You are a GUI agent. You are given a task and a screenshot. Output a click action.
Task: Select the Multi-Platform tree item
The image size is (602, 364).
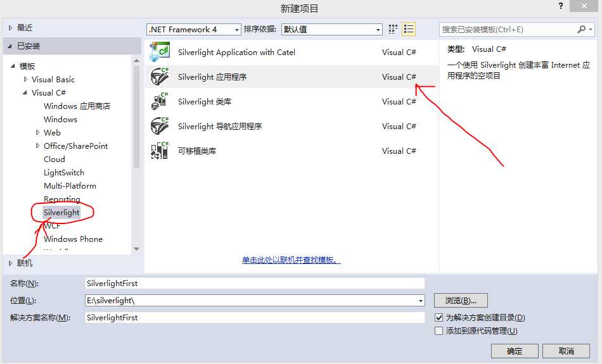70,185
